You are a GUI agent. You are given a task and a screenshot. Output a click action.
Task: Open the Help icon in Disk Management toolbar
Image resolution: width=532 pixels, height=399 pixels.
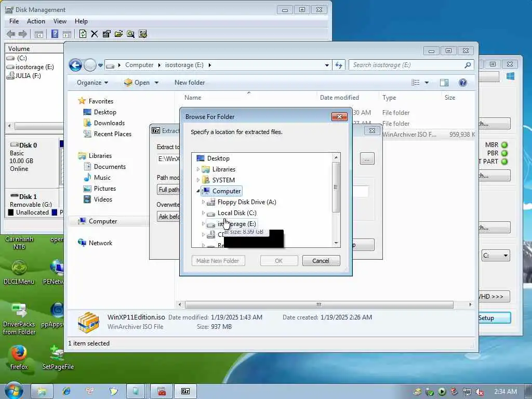click(x=55, y=34)
